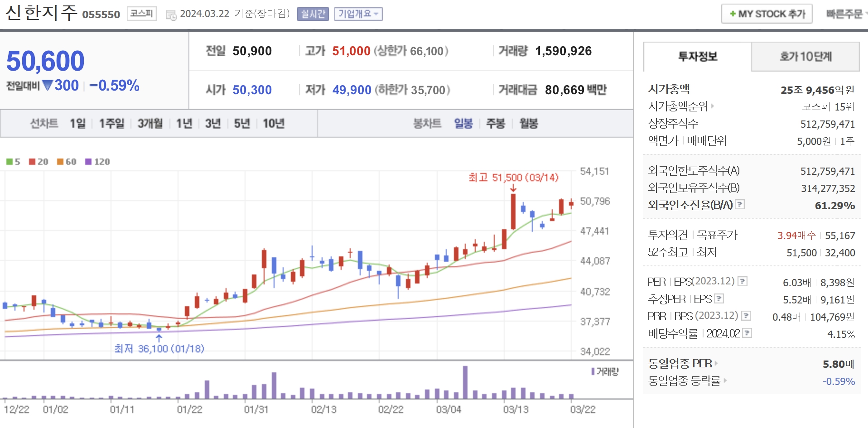This screenshot has height=428, width=868.
Task: Switch to the 호가10단계 tab
Action: click(x=805, y=57)
